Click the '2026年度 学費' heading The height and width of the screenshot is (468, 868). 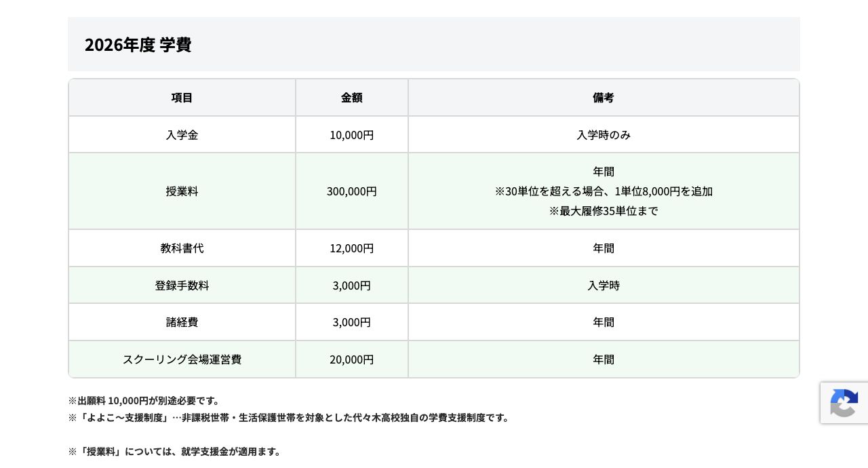138,45
